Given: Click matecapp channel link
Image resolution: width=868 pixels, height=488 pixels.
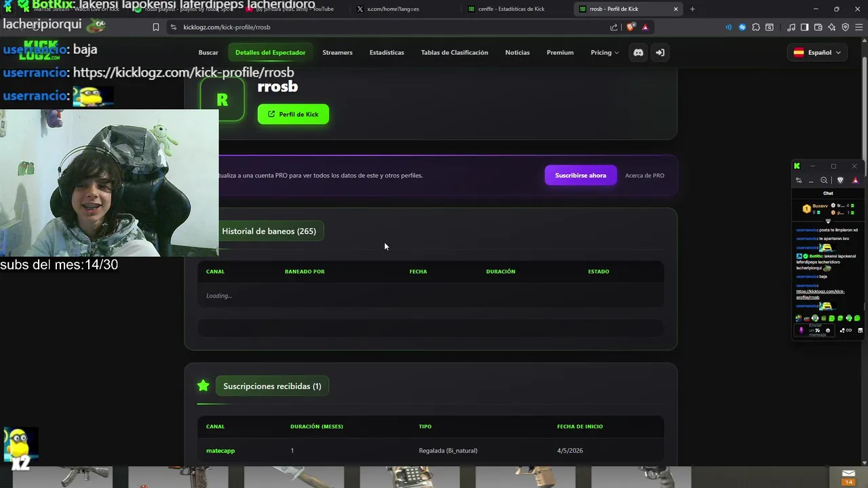Looking at the screenshot, I should click(x=220, y=451).
